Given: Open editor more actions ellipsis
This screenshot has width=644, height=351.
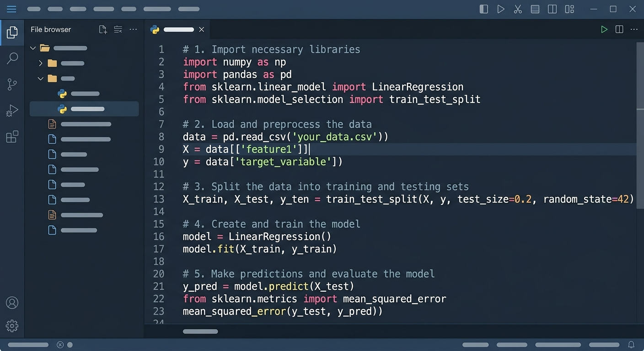Looking at the screenshot, I should [x=634, y=30].
